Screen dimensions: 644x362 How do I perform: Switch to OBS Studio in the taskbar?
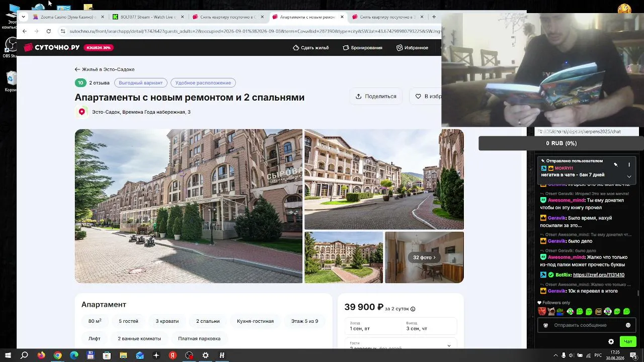pyautogui.click(x=189, y=355)
